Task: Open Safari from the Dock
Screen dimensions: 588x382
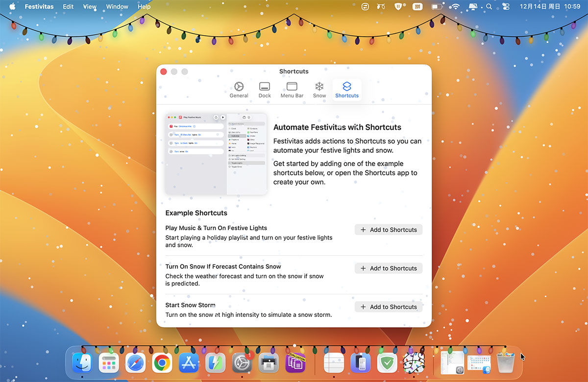Action: coord(135,363)
